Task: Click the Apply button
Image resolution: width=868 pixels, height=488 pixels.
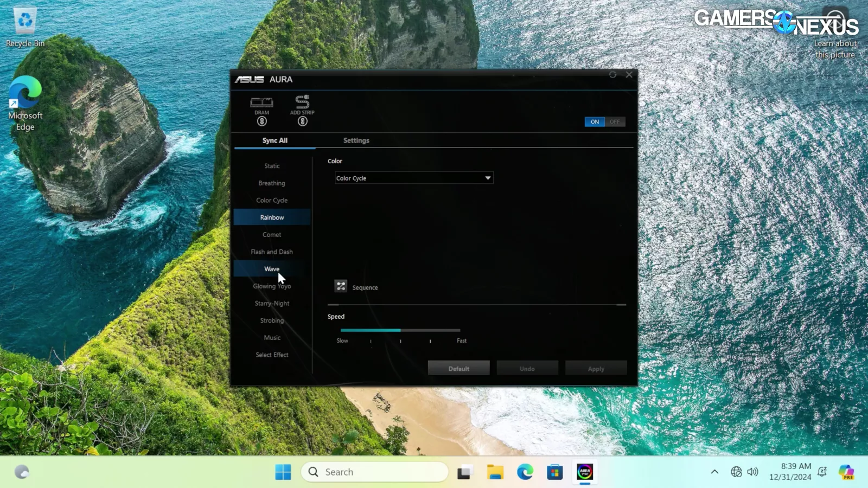Action: tap(596, 369)
